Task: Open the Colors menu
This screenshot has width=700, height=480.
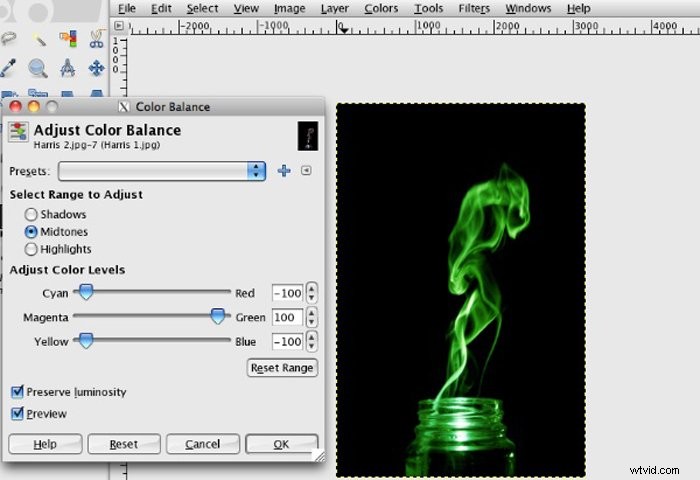Action: (381, 8)
